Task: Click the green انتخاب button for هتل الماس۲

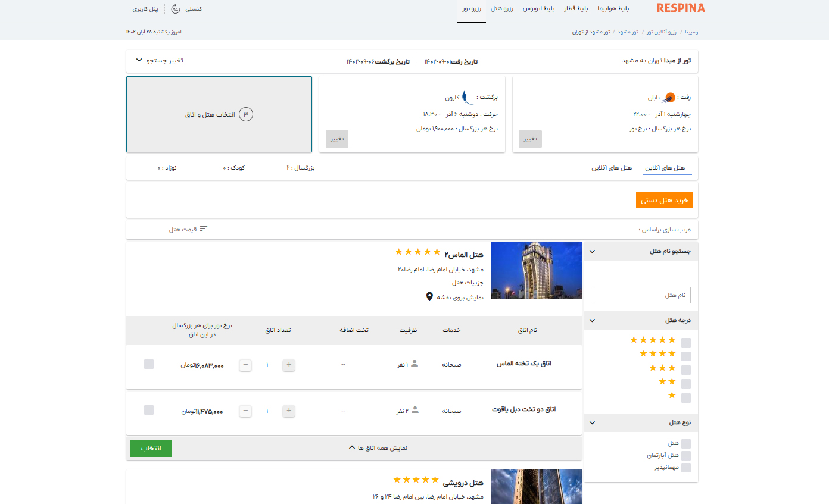Action: click(x=151, y=448)
